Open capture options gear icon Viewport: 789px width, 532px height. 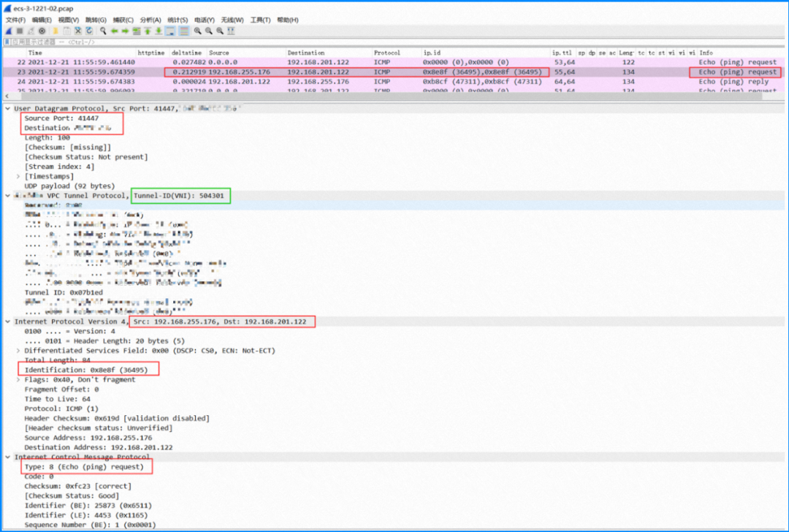(x=42, y=31)
